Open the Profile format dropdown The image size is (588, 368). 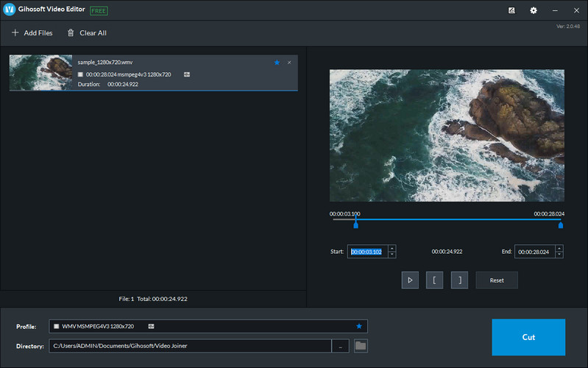(199, 326)
